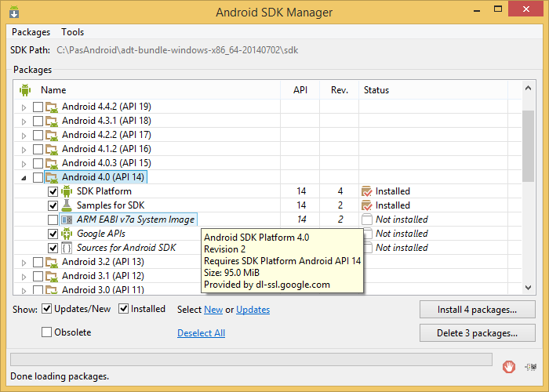Expand the Android 3.2 (API 13) node
Image resolution: width=549 pixels, height=392 pixels.
click(x=24, y=262)
